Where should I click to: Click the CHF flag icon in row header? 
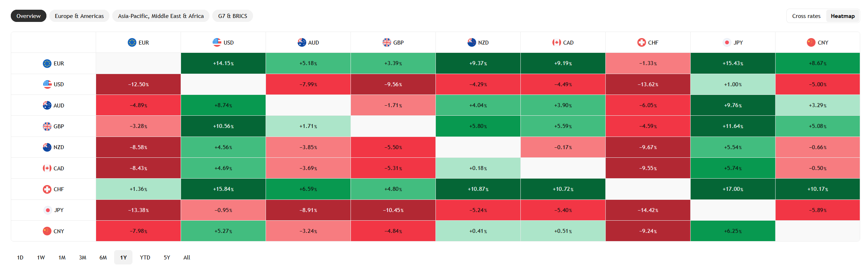click(47, 189)
